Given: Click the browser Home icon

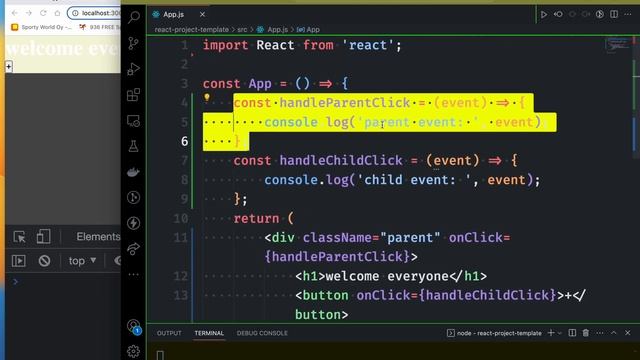Looking at the screenshot, I should coord(57,13).
